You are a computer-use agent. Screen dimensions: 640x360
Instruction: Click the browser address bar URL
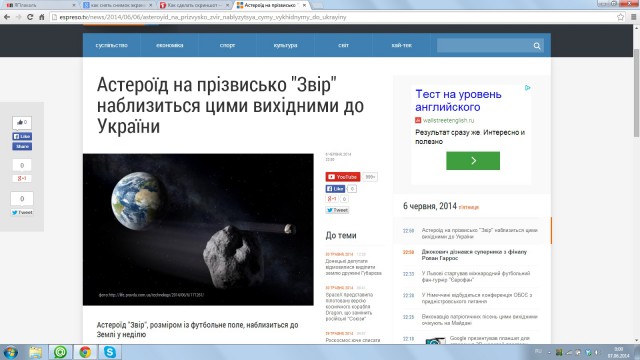point(203,17)
